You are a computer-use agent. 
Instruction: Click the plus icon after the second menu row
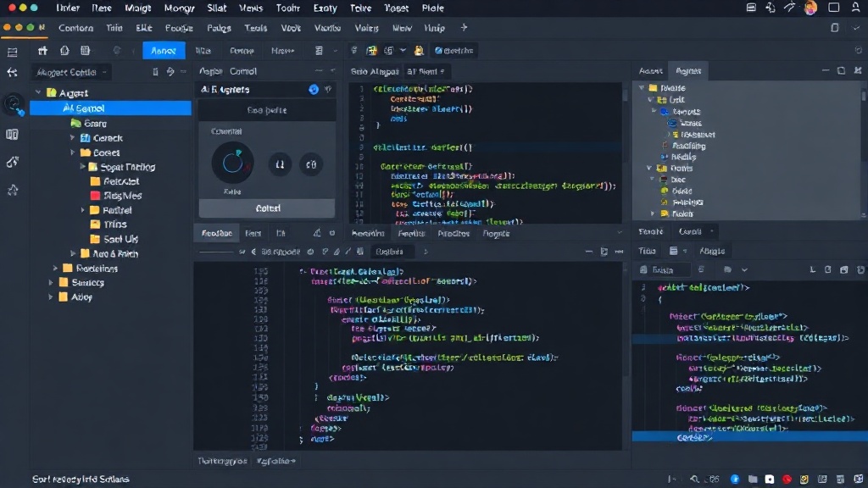point(464,28)
